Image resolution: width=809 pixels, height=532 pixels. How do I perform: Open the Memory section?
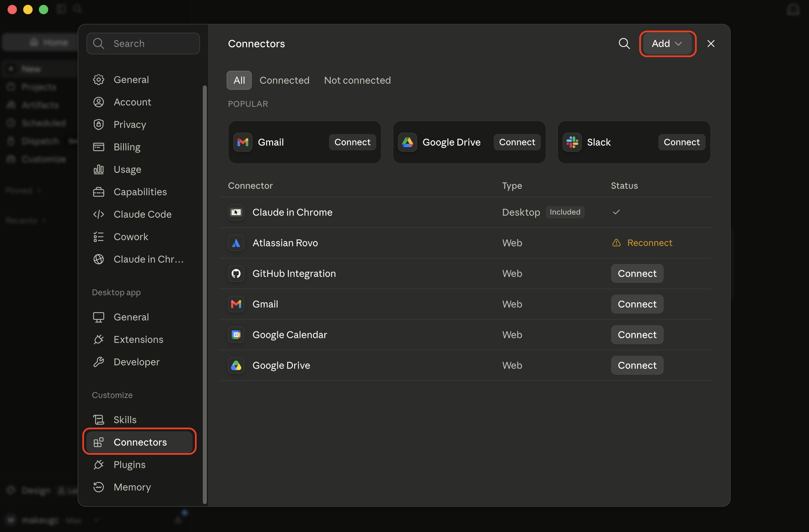tap(139, 487)
